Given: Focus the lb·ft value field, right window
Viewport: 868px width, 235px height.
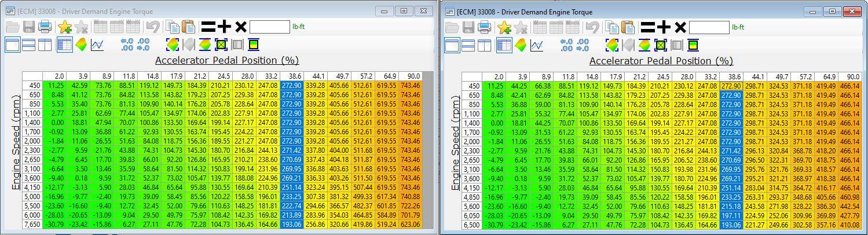Looking at the screenshot, I should [709, 27].
